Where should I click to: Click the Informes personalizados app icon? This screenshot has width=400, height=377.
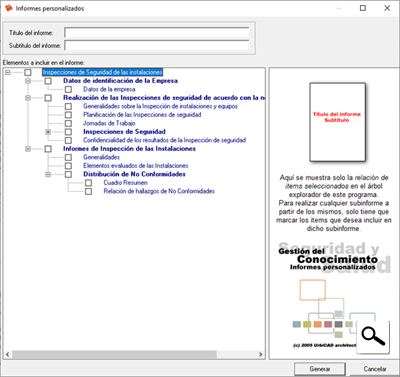(9, 8)
